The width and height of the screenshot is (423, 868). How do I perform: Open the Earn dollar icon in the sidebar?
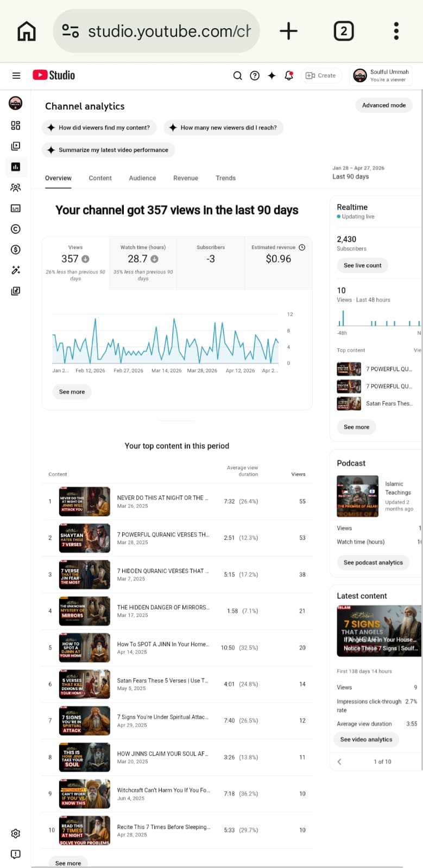(16, 250)
